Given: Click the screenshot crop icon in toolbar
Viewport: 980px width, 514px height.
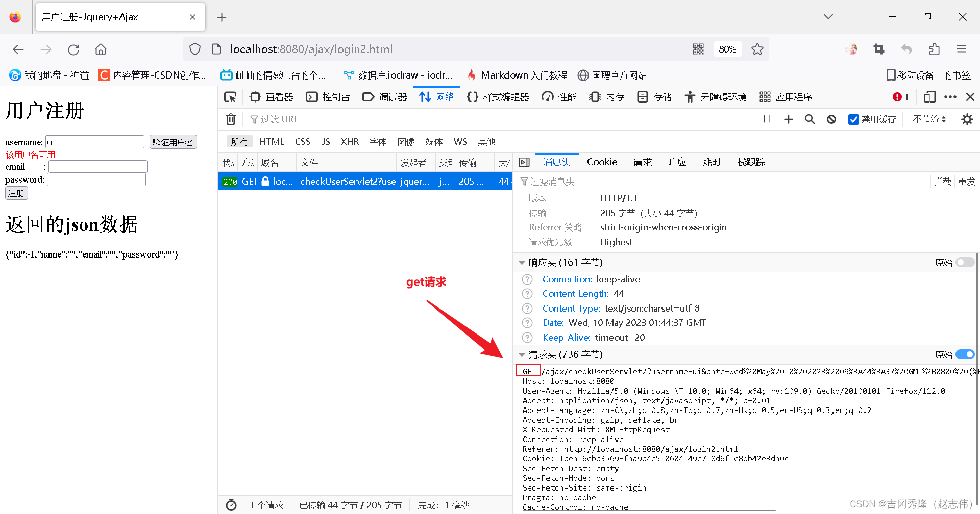Looking at the screenshot, I should click(x=879, y=49).
